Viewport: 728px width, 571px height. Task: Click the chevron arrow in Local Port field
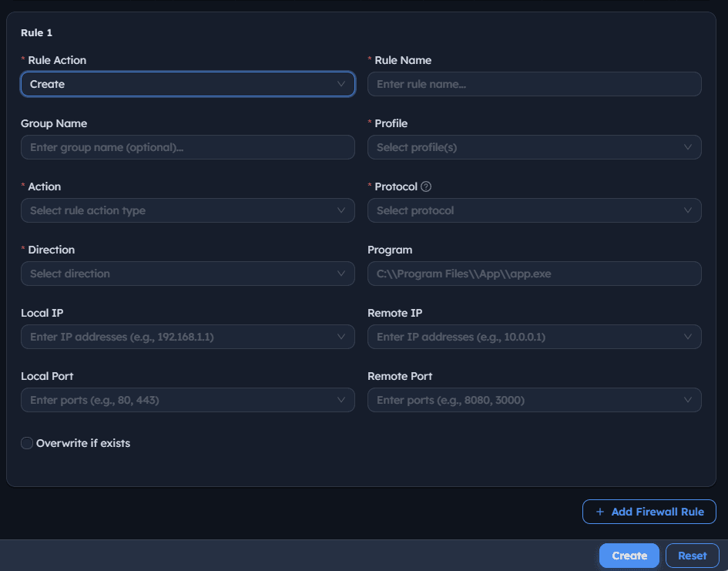tap(341, 400)
